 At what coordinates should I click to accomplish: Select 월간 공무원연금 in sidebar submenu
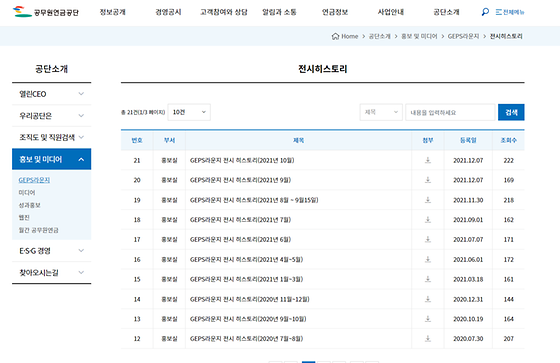[x=39, y=230]
